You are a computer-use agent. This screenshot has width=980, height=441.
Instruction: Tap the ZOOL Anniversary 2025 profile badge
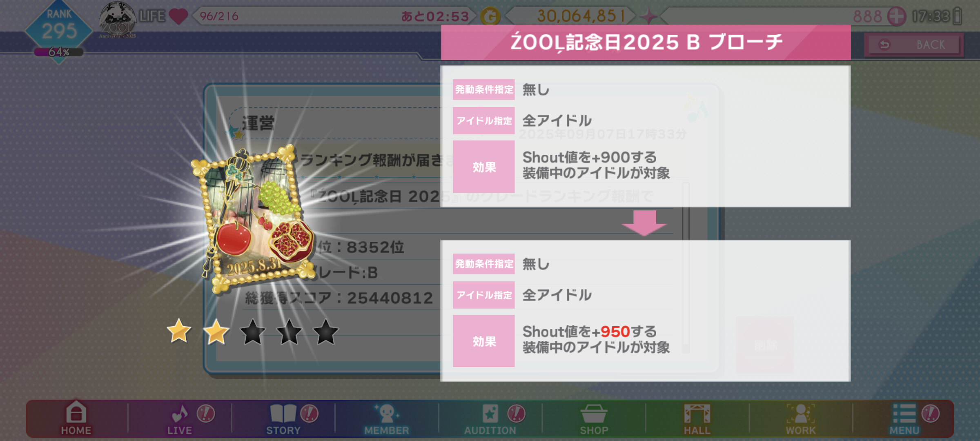click(118, 19)
